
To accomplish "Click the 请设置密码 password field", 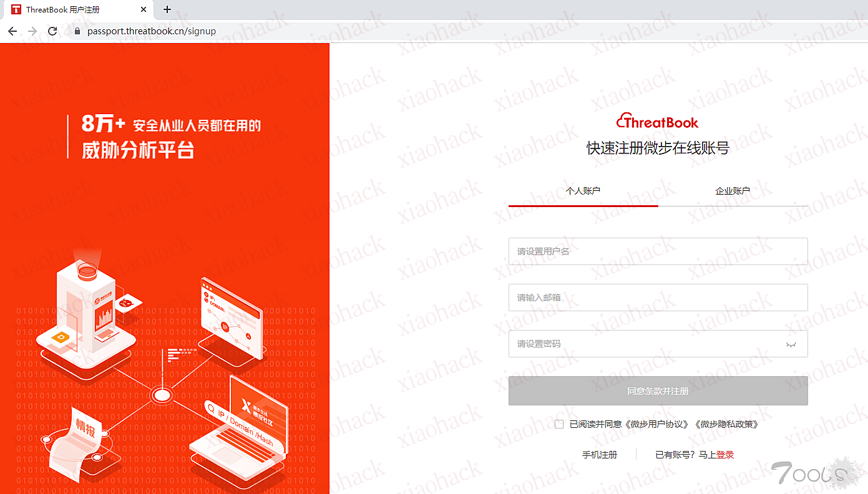I will pos(643,344).
